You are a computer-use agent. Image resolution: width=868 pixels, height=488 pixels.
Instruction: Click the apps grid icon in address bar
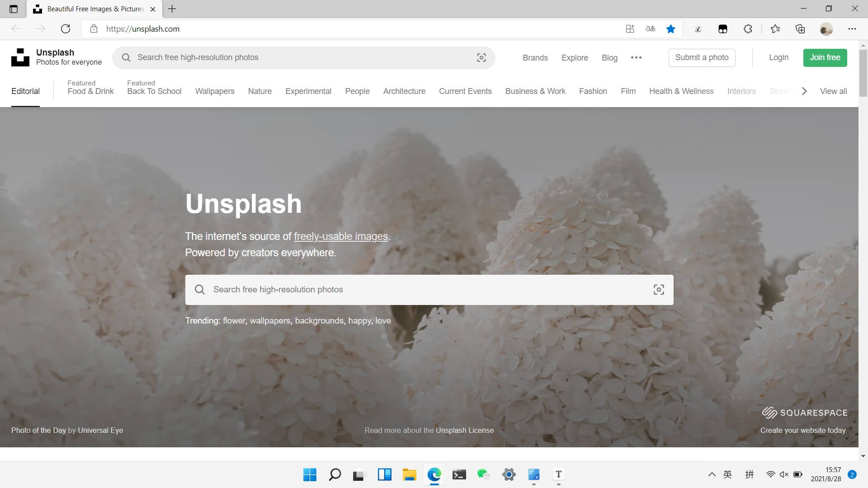pyautogui.click(x=630, y=29)
